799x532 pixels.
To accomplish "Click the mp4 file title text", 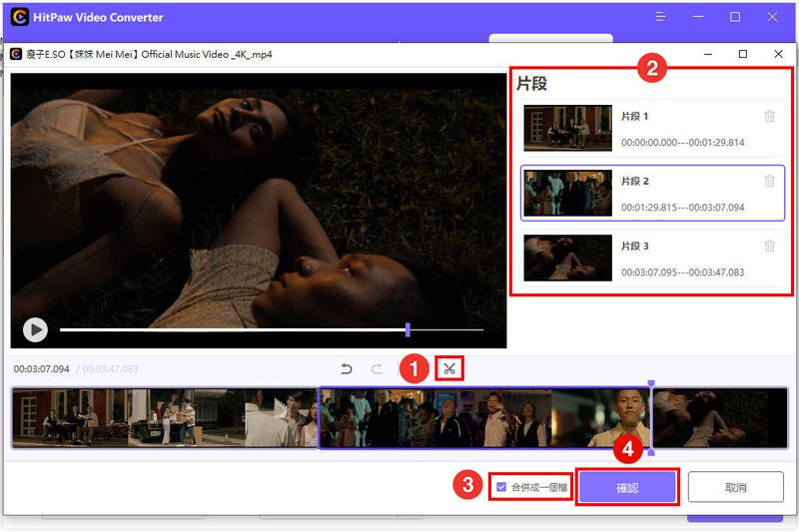I will pos(149,54).
